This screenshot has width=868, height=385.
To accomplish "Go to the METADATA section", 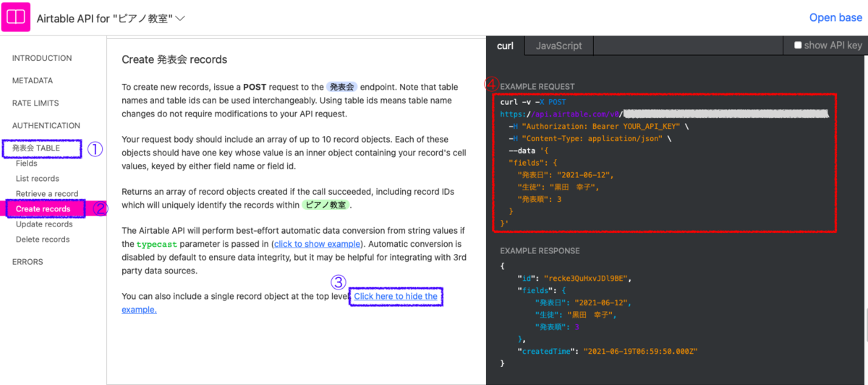I will tap(33, 80).
